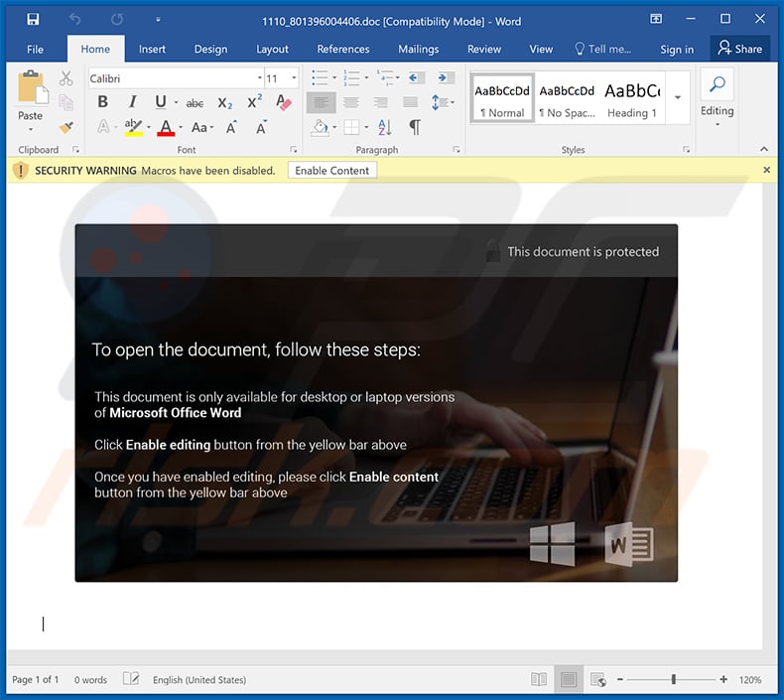Click the Copy icon

pyautogui.click(x=66, y=102)
